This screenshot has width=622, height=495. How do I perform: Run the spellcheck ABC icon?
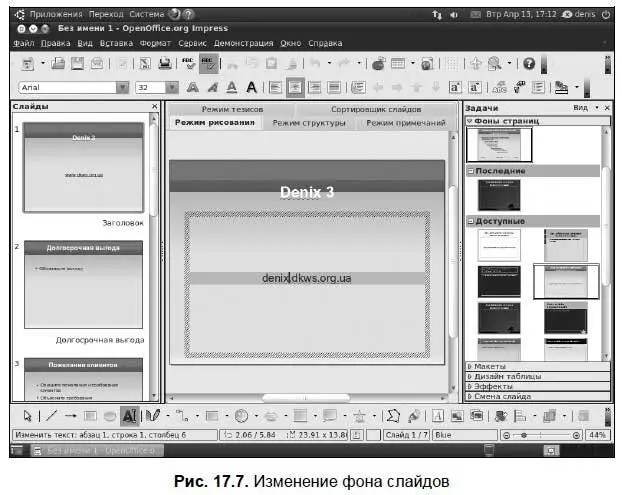click(x=188, y=63)
